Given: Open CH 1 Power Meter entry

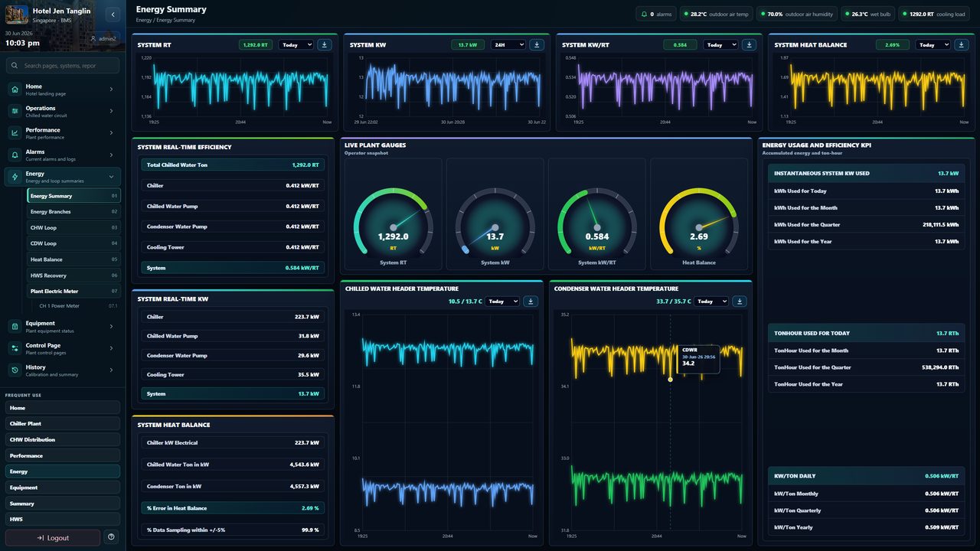Looking at the screenshot, I should [x=78, y=306].
